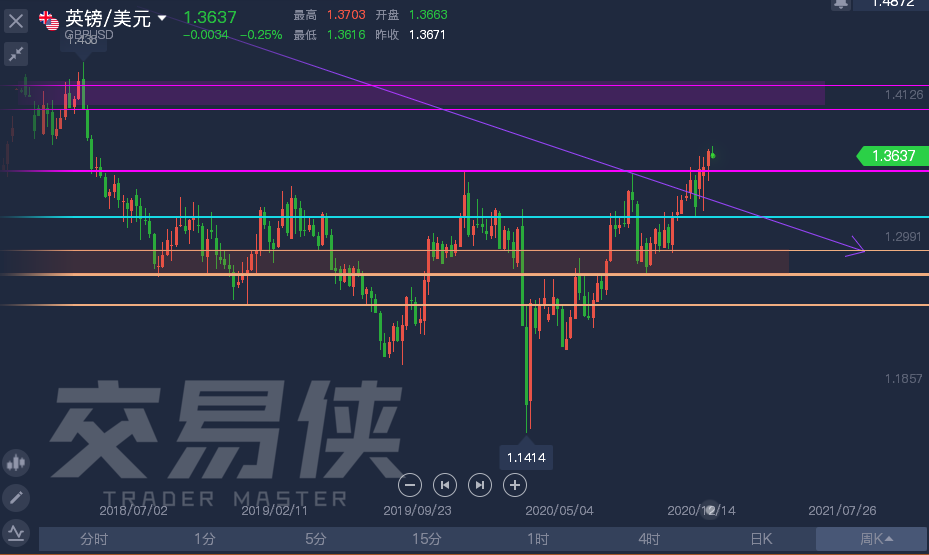Select the pencil drawing tool
Screen dimensions: 929x555
click(16, 497)
